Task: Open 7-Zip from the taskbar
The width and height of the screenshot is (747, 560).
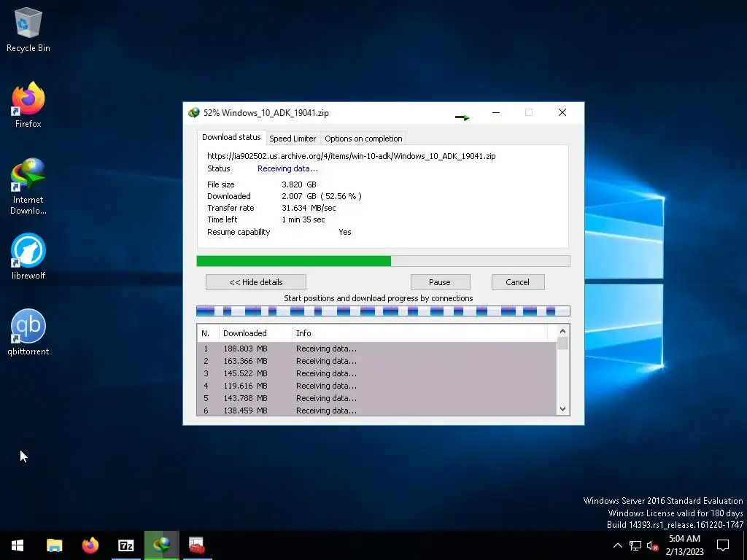Action: point(125,545)
